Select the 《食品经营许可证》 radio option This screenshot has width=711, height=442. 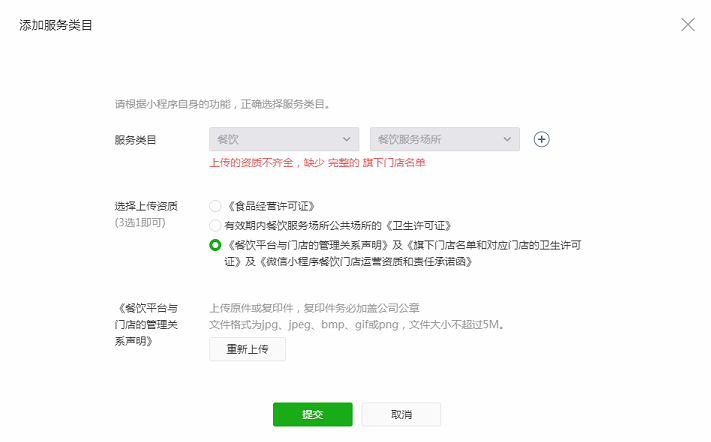tap(215, 206)
